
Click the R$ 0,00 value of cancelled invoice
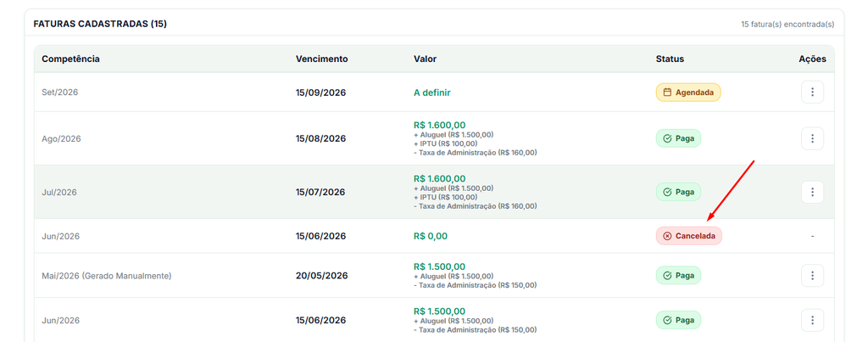coord(430,236)
